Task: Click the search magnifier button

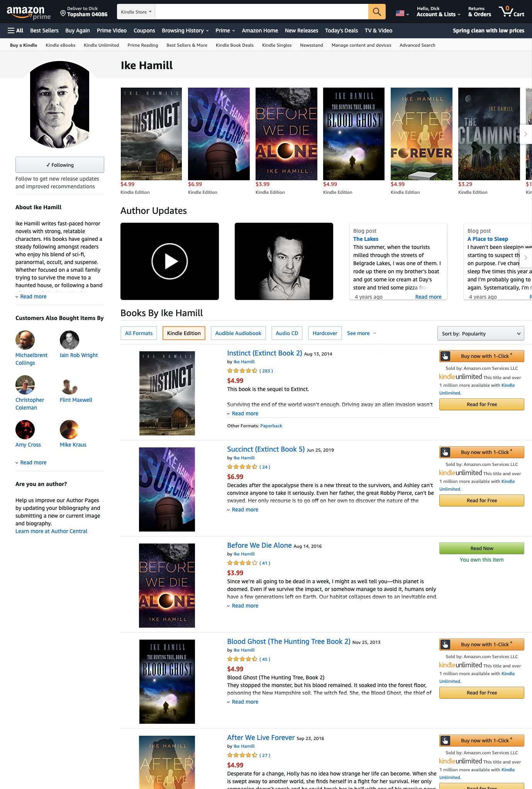Action: coord(377,12)
